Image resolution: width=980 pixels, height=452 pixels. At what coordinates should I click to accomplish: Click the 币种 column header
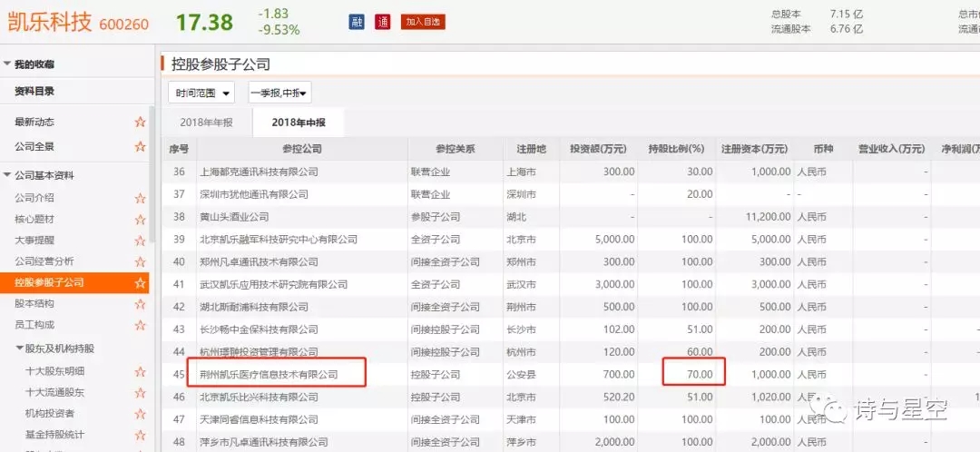[823, 150]
